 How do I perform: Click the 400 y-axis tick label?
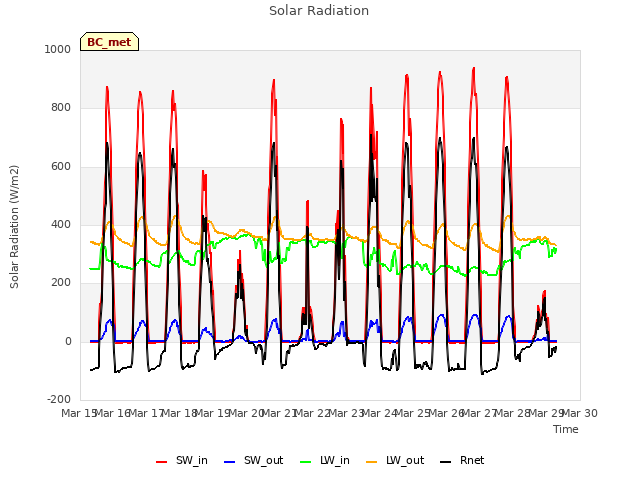click(61, 224)
